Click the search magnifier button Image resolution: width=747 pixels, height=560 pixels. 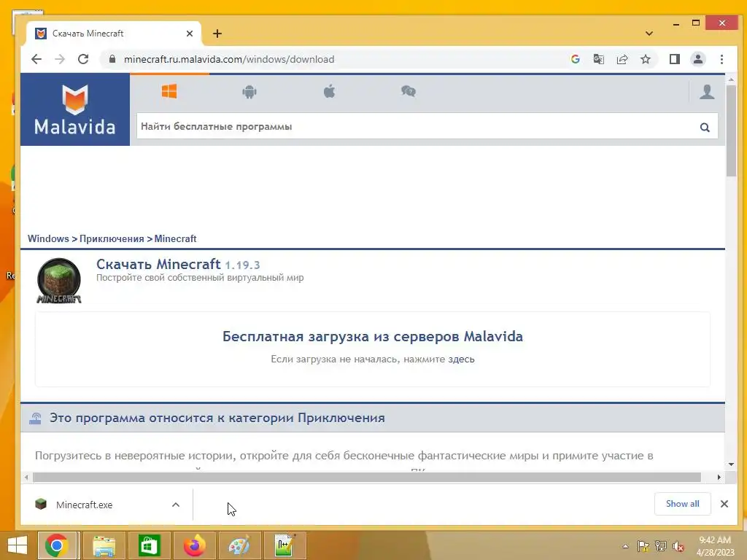[705, 127]
